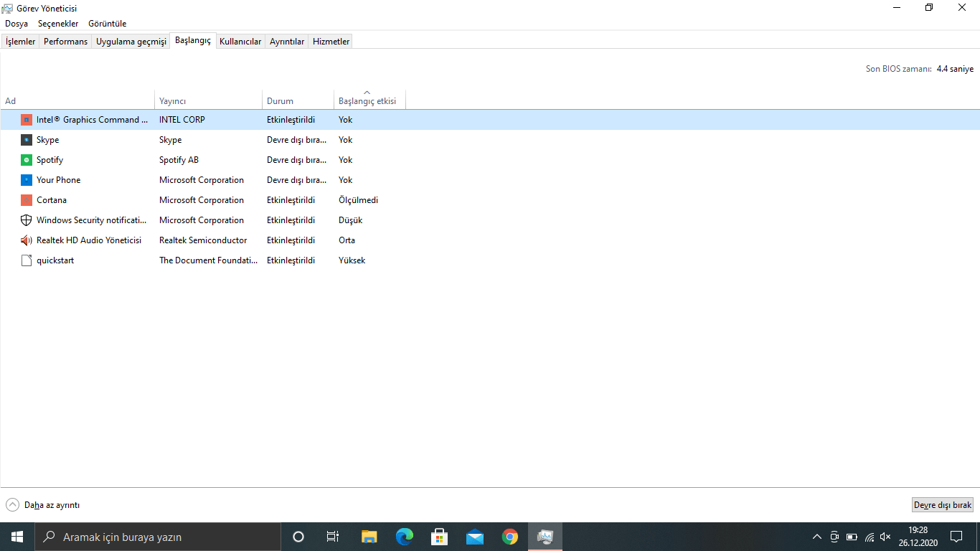Viewport: 980px width, 551px height.
Task: Switch to the İşlemler tab
Action: click(21, 42)
